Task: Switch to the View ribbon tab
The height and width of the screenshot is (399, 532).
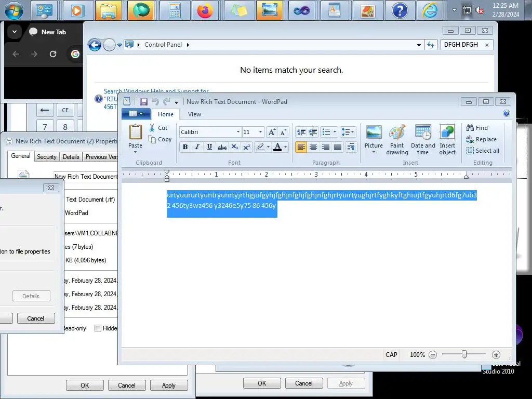Action: (194, 114)
